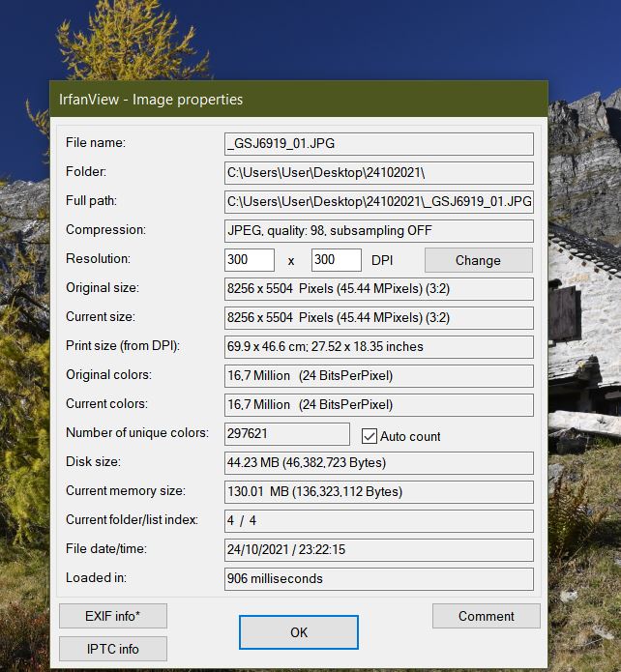Click the folder/list index value 4 / 4
This screenshot has height=672, width=621.
pos(379,521)
